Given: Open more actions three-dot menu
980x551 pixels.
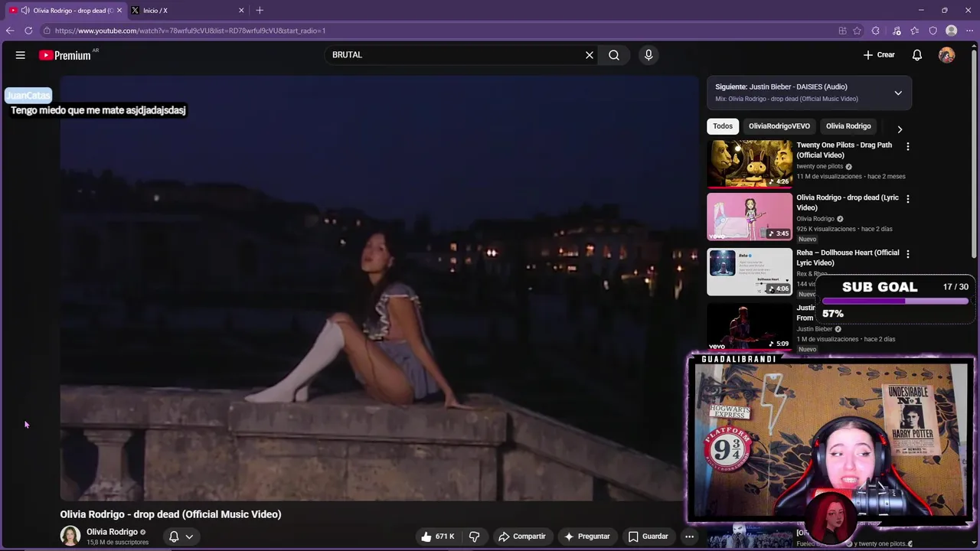Looking at the screenshot, I should (689, 536).
